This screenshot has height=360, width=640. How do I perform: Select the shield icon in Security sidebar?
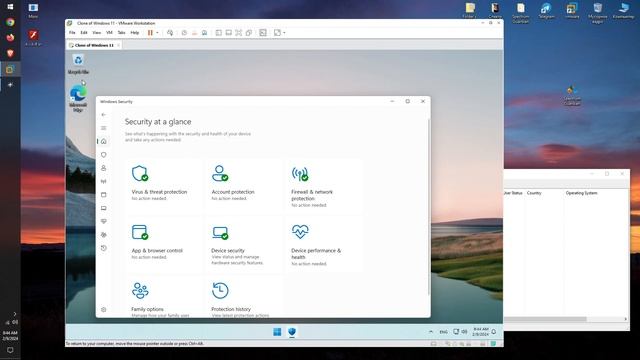click(104, 155)
